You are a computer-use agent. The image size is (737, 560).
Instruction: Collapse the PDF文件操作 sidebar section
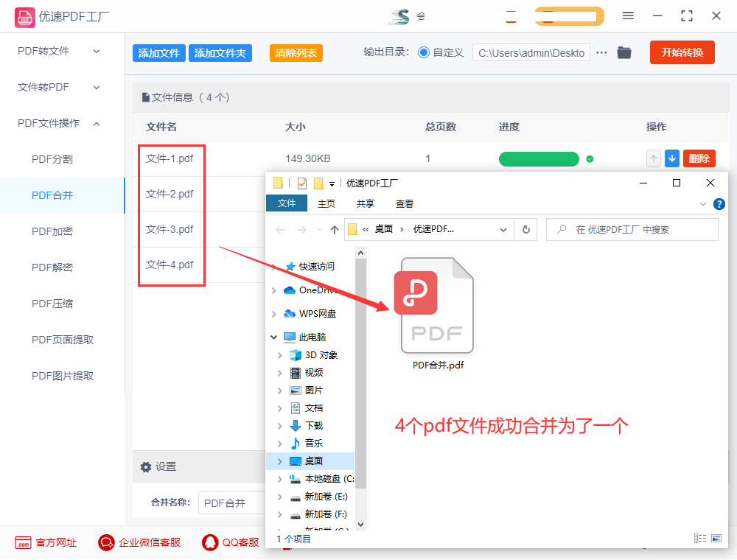97,124
